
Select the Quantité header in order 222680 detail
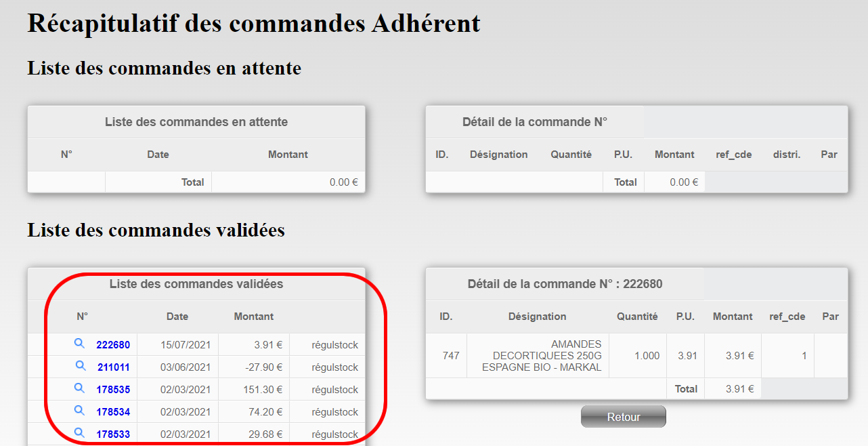tap(637, 317)
